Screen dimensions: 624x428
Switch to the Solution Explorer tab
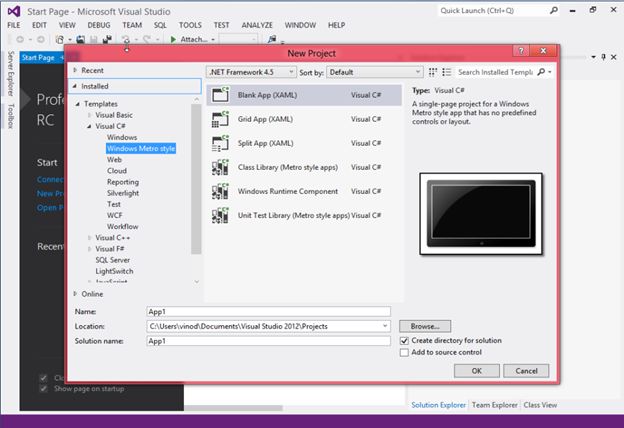point(439,405)
